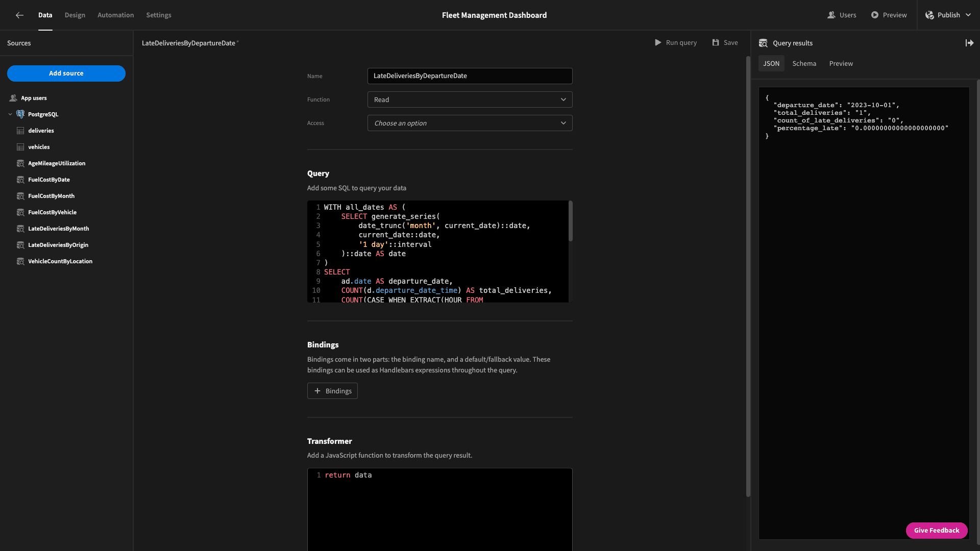The height and width of the screenshot is (551, 980).
Task: Click the Users icon in top bar
Action: [831, 15]
